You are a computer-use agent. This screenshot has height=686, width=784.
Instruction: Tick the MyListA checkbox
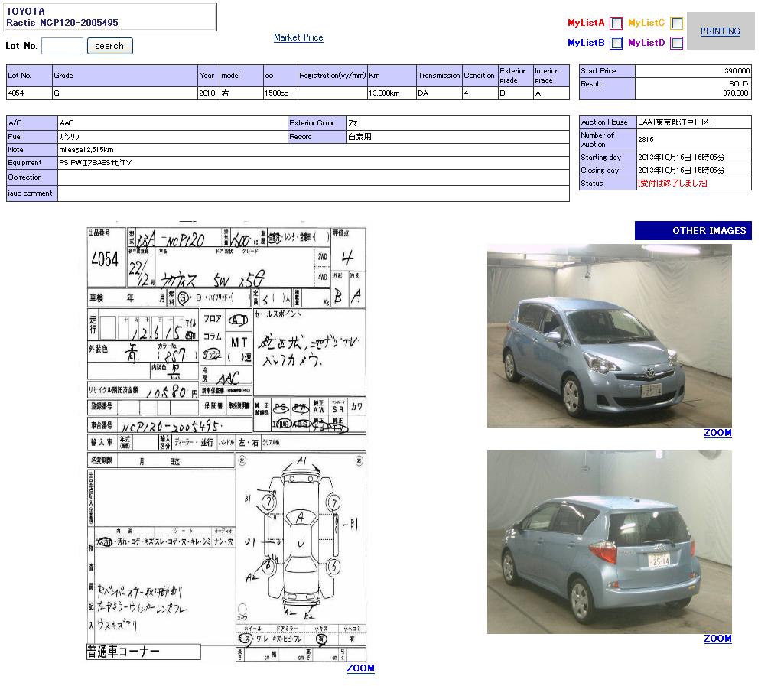tap(616, 23)
